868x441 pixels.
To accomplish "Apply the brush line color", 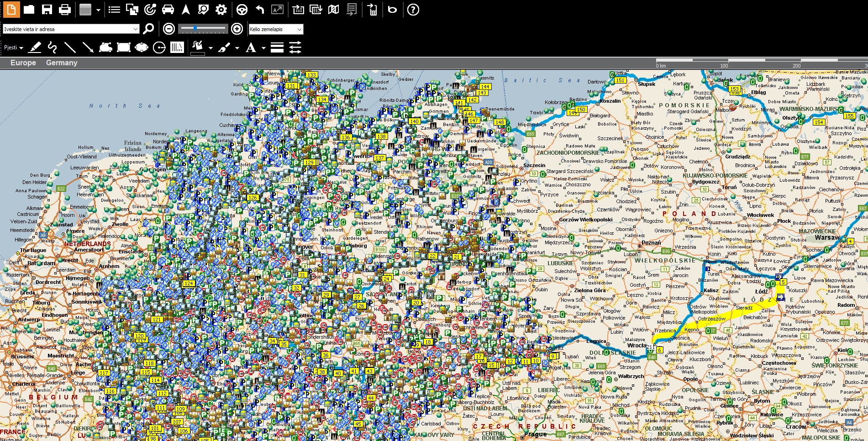I will (224, 47).
